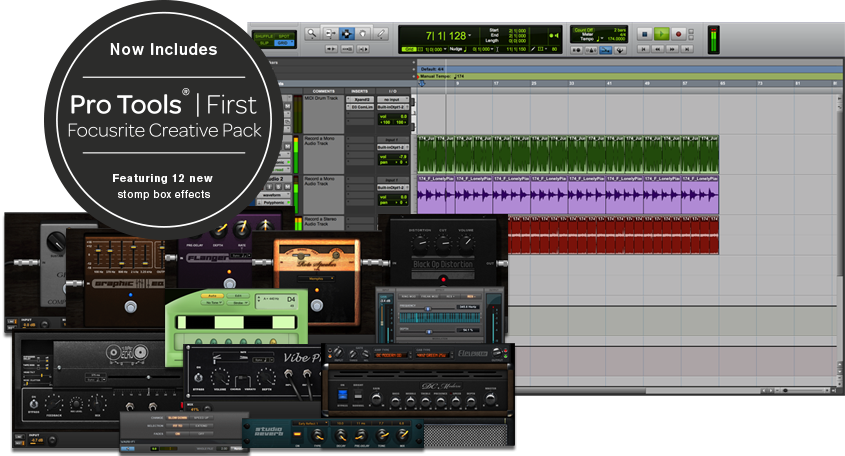
Task: Toggle the Wait for Note button
Action: [577, 50]
